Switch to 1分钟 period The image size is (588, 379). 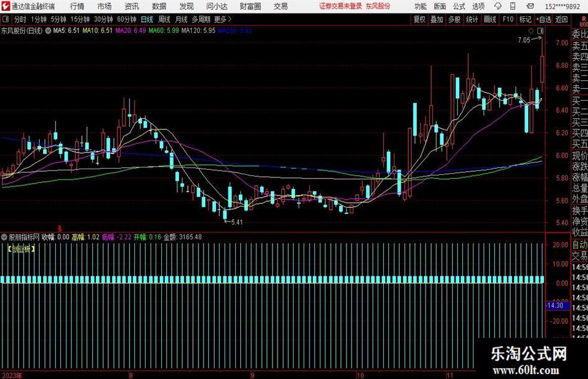click(x=39, y=19)
